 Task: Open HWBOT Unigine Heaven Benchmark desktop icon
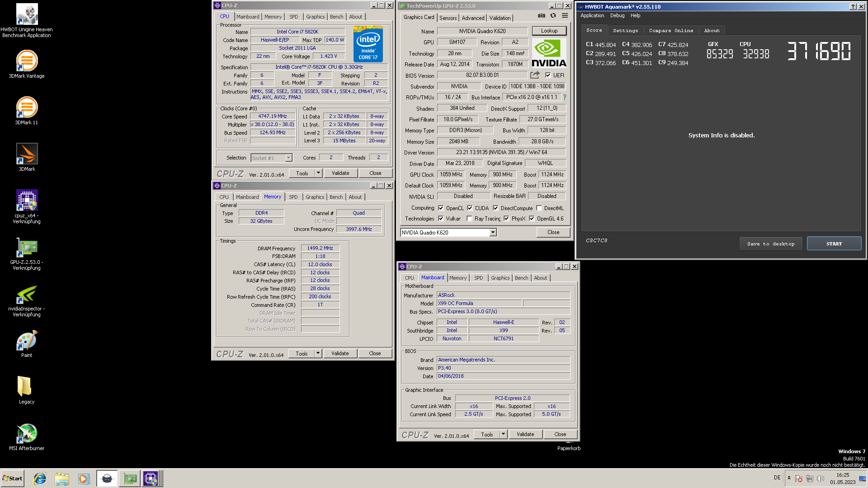coord(27,20)
